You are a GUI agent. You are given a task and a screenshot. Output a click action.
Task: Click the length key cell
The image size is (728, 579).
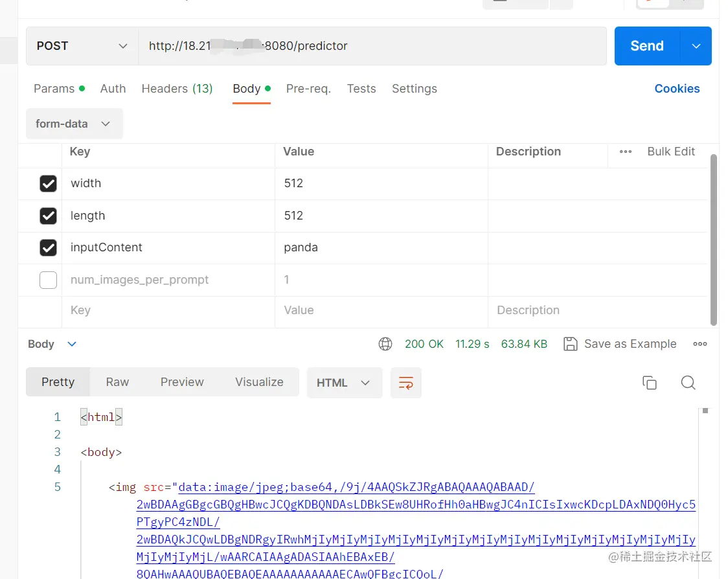[168, 216]
